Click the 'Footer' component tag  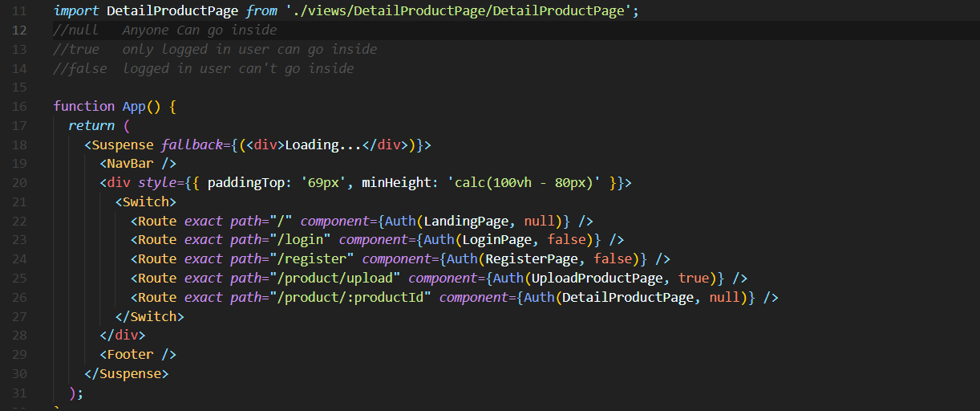click(131, 356)
